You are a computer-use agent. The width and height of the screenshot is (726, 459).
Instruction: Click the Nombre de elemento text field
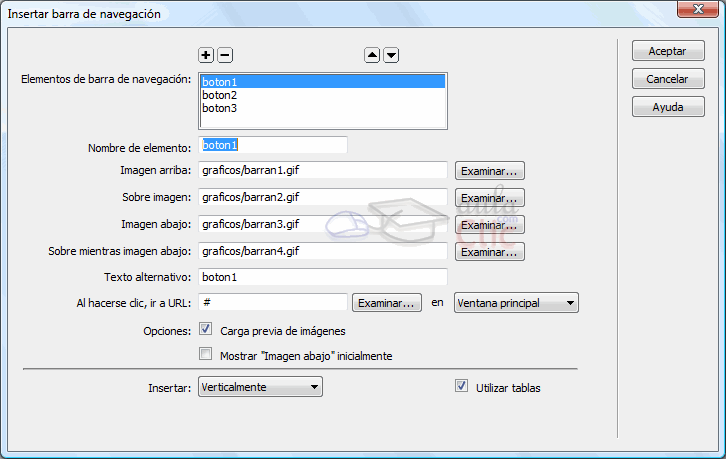(x=273, y=145)
